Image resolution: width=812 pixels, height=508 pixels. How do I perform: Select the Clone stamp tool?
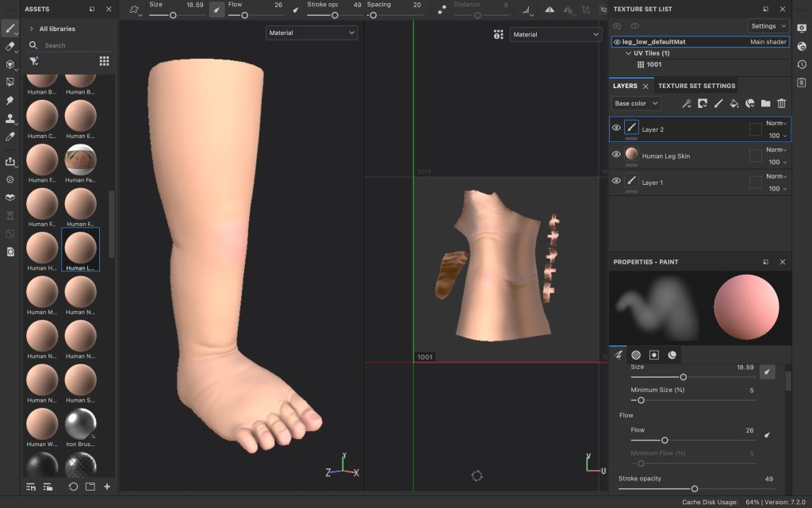(x=10, y=119)
